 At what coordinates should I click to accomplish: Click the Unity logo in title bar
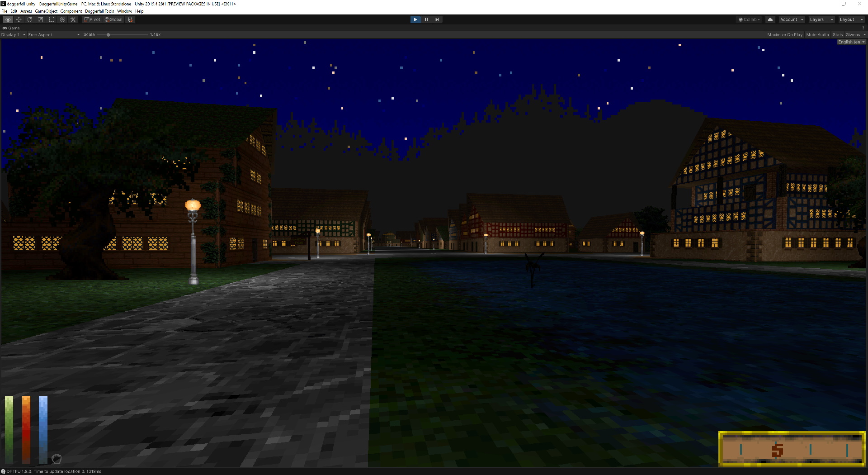pos(3,4)
